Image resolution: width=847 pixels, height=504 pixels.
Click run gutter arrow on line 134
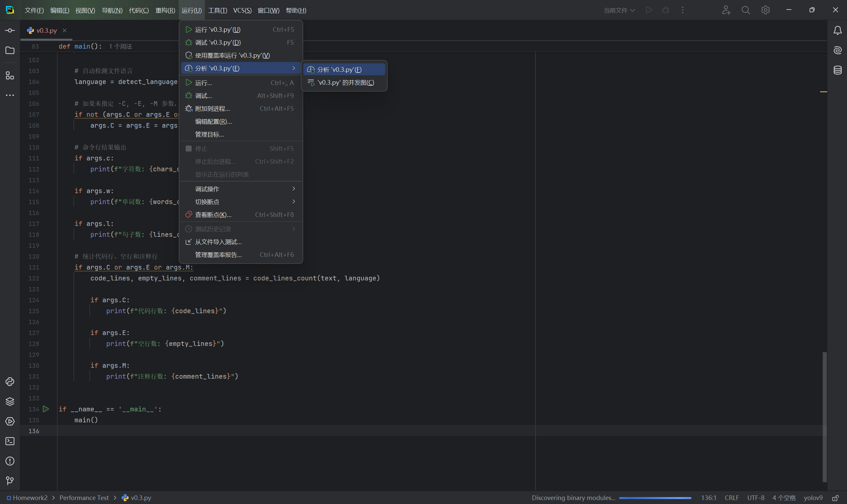pos(46,409)
